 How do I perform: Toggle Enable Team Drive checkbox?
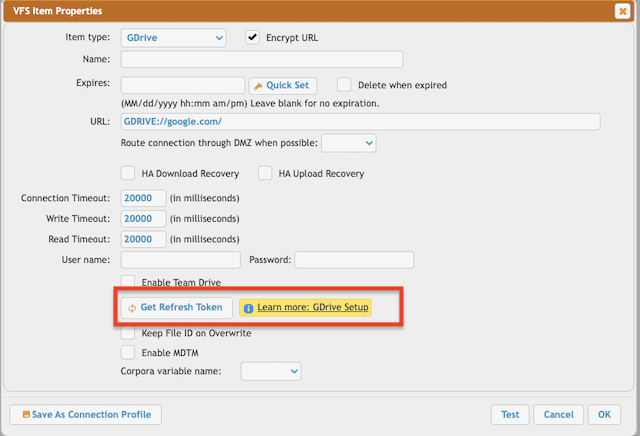coord(128,282)
